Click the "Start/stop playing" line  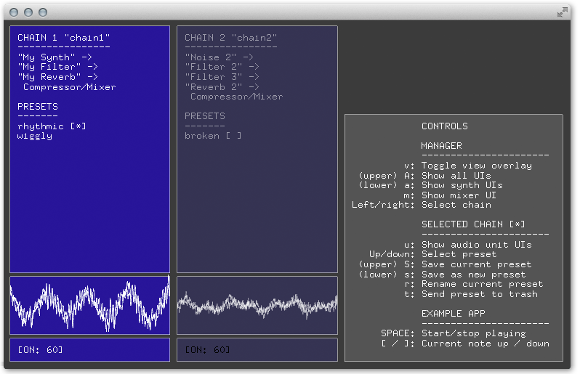pos(454,333)
